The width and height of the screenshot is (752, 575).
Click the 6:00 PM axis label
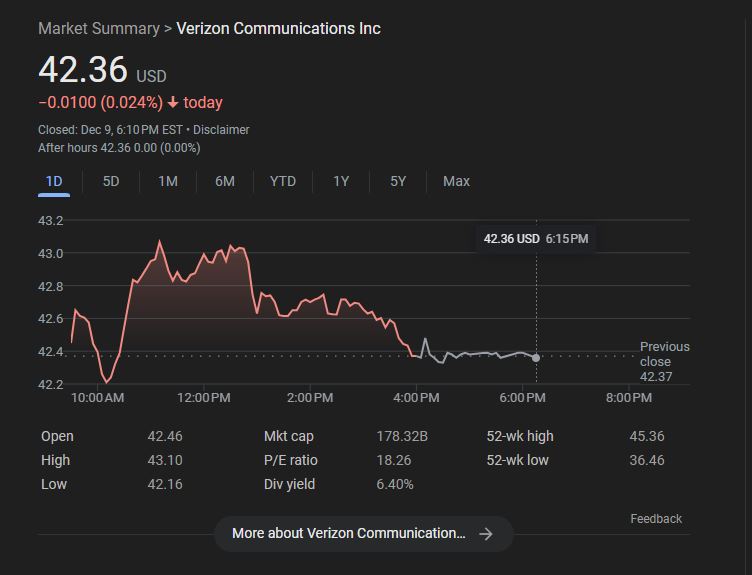[x=522, y=398]
